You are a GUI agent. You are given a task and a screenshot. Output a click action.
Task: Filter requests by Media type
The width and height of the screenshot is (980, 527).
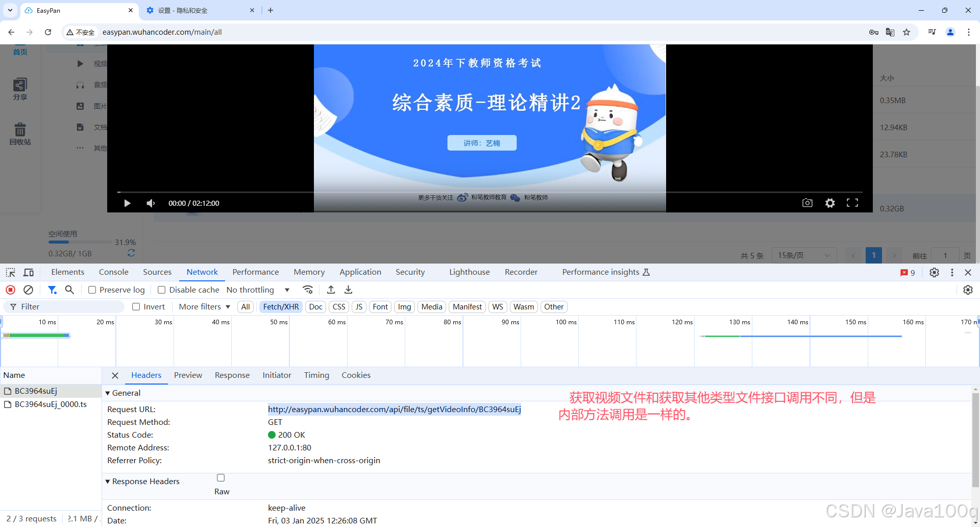coord(432,306)
